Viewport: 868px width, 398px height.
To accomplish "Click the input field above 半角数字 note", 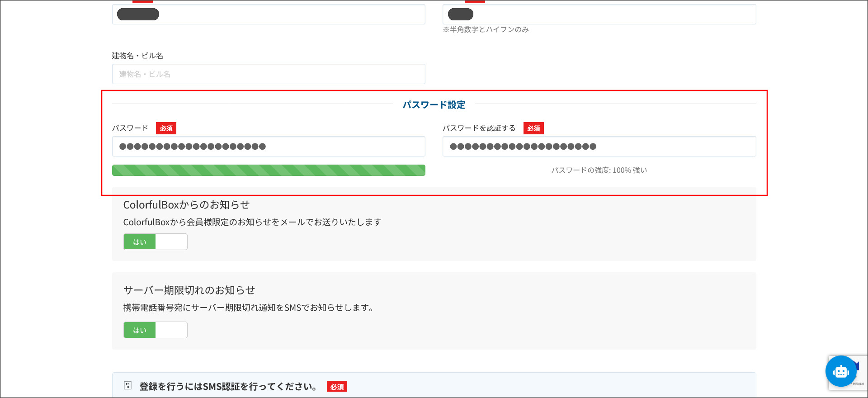I will pos(599,14).
